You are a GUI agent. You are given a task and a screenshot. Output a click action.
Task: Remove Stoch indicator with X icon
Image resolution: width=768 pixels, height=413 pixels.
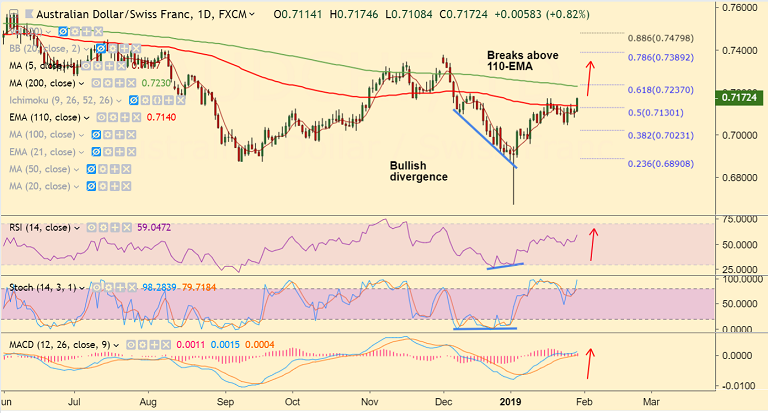[x=132, y=288]
